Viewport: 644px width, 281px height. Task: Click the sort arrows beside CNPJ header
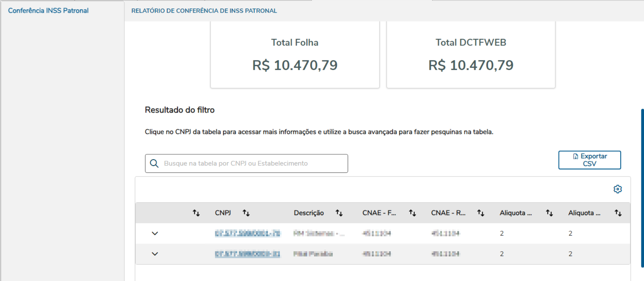pos(246,213)
